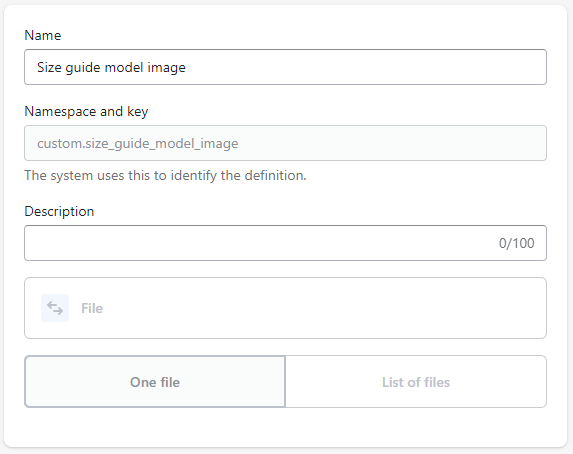Image resolution: width=573 pixels, height=454 pixels.
Task: Click the Name field label
Action: coord(43,35)
